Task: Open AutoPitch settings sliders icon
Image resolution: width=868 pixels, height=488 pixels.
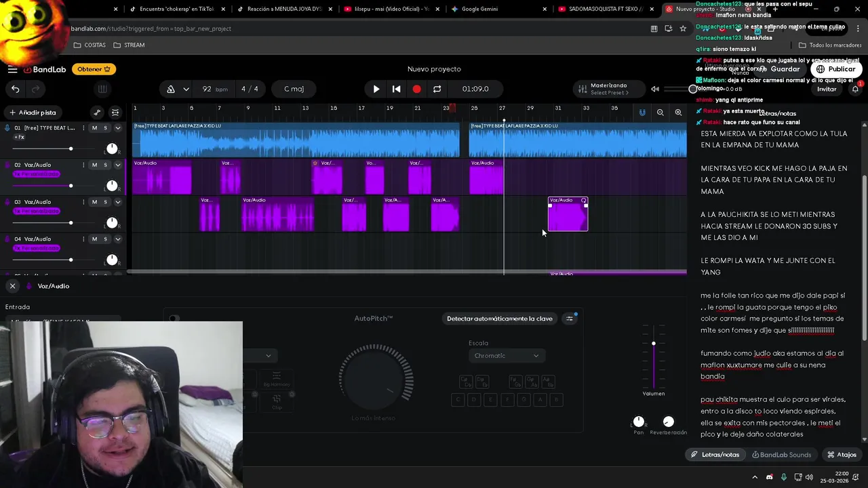Action: click(570, 319)
